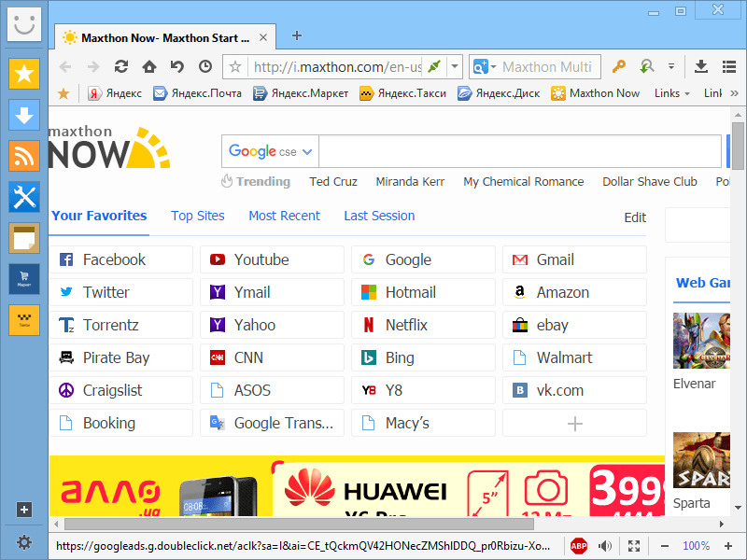Add a sidebar item with plus button

24,510
